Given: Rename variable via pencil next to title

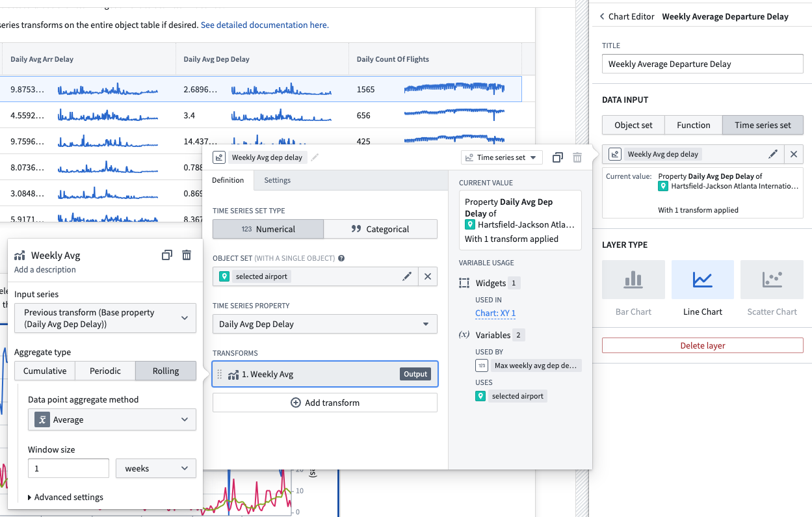Looking at the screenshot, I should 315,157.
